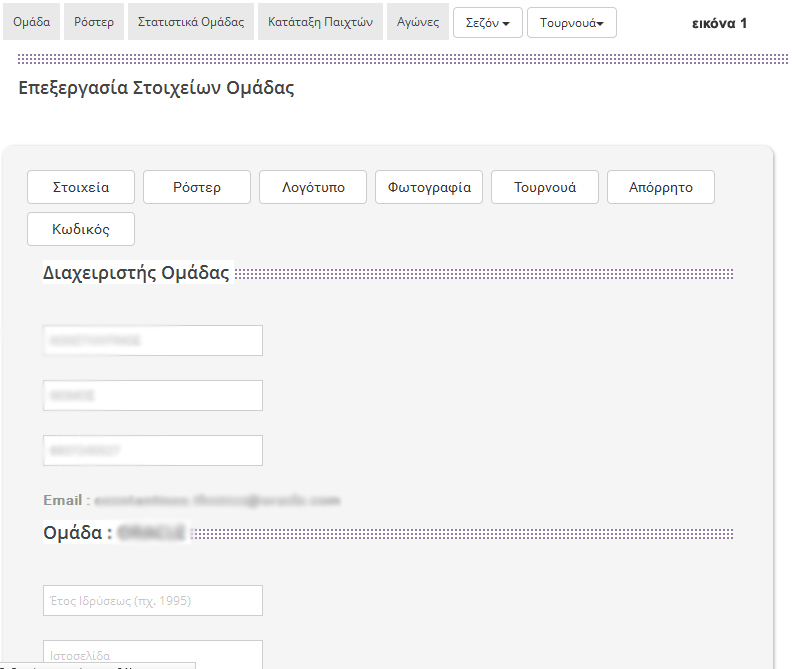This screenshot has width=792, height=669.
Task: Click the Στοιχεία button
Action: [81, 187]
